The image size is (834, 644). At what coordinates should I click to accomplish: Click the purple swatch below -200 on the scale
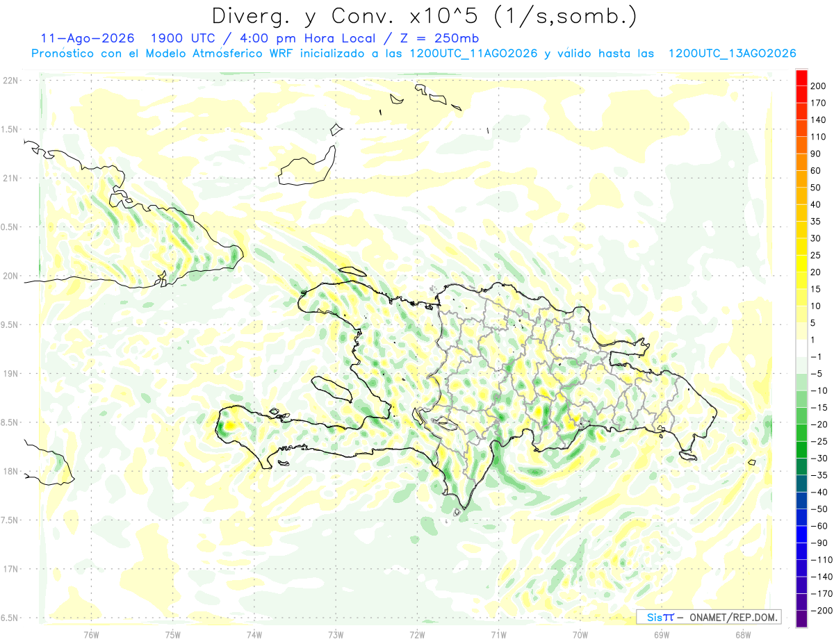click(802, 619)
